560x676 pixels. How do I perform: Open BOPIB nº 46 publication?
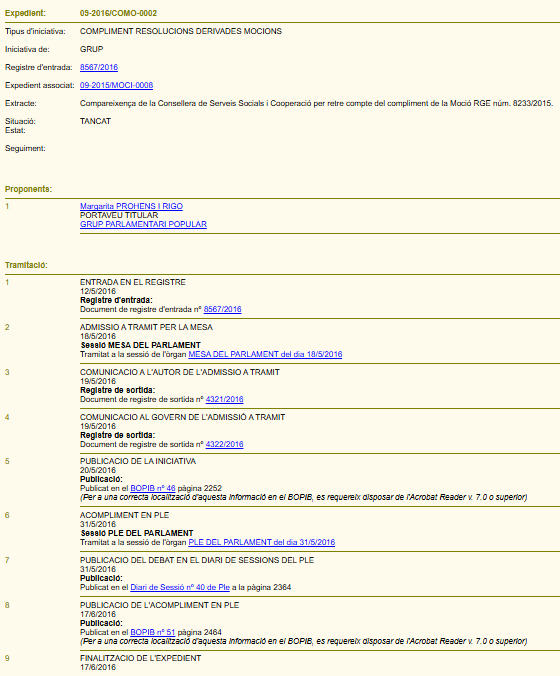(x=153, y=488)
